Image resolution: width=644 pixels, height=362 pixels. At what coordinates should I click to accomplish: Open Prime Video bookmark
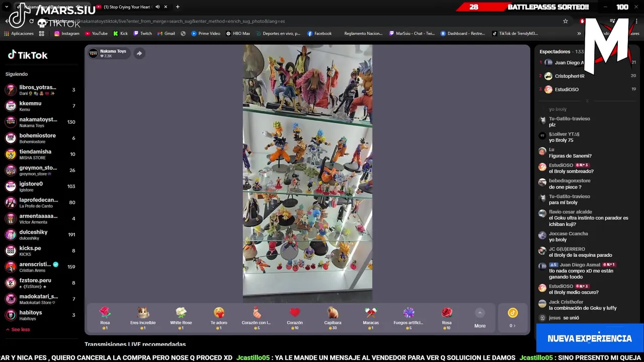[205, 34]
